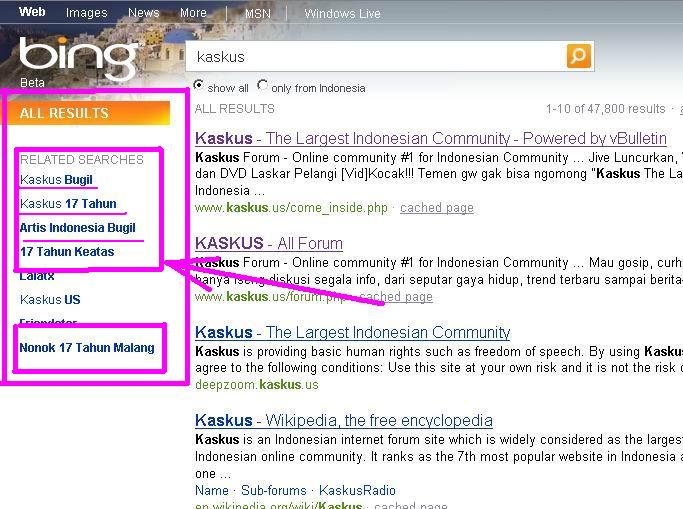Go to the News tab

tap(144, 13)
